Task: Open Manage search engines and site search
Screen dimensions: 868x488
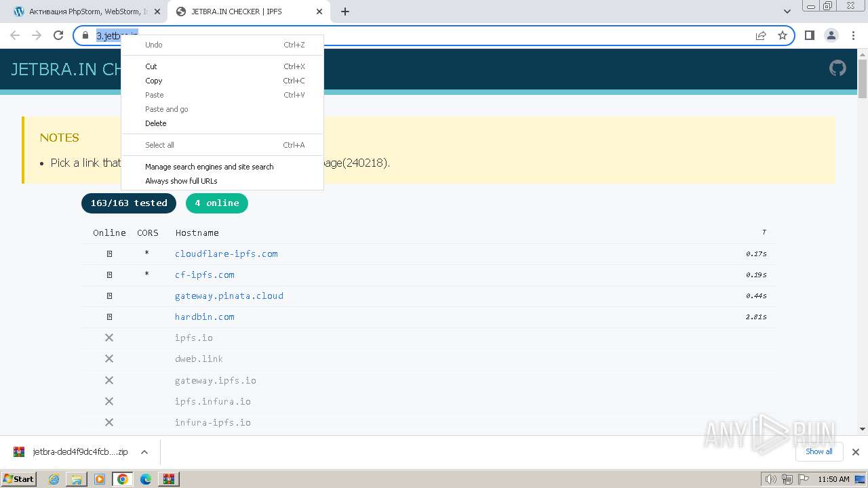Action: (222, 167)
